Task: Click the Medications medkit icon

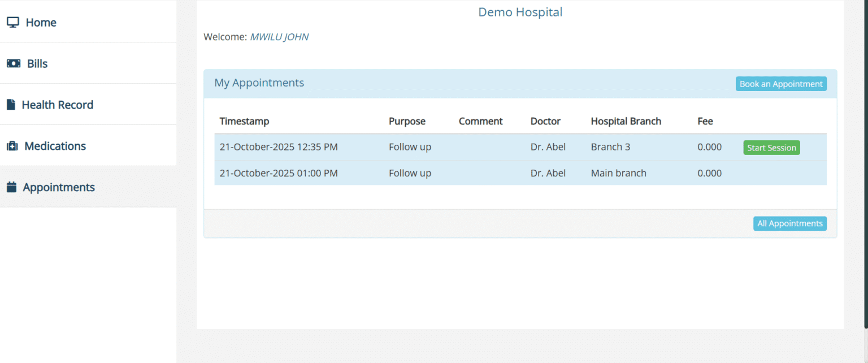Action: coord(12,146)
